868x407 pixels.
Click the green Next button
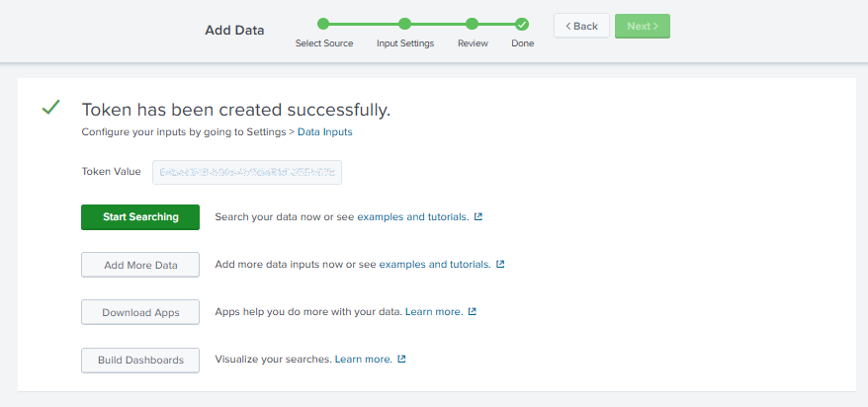pos(642,26)
